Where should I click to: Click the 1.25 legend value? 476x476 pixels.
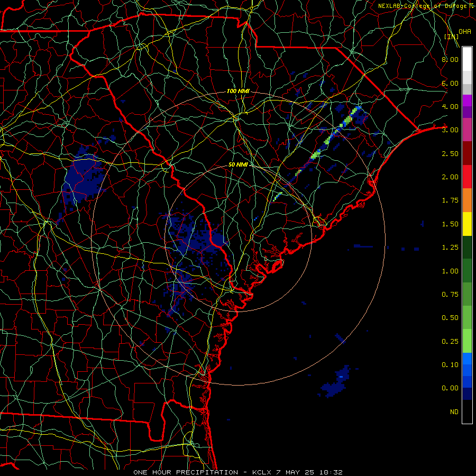point(450,248)
